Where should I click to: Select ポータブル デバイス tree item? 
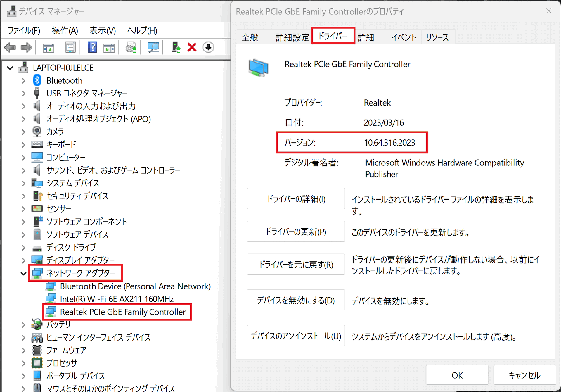click(x=76, y=376)
